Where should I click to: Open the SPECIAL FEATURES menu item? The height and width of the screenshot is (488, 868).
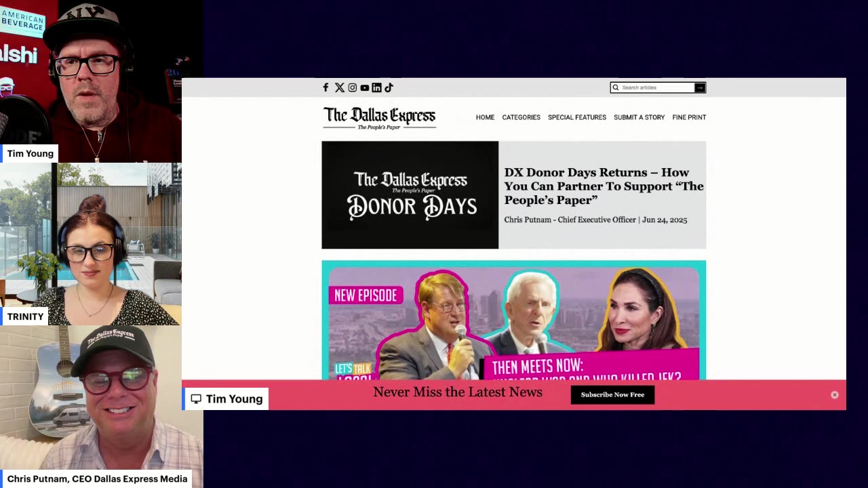[x=577, y=117]
